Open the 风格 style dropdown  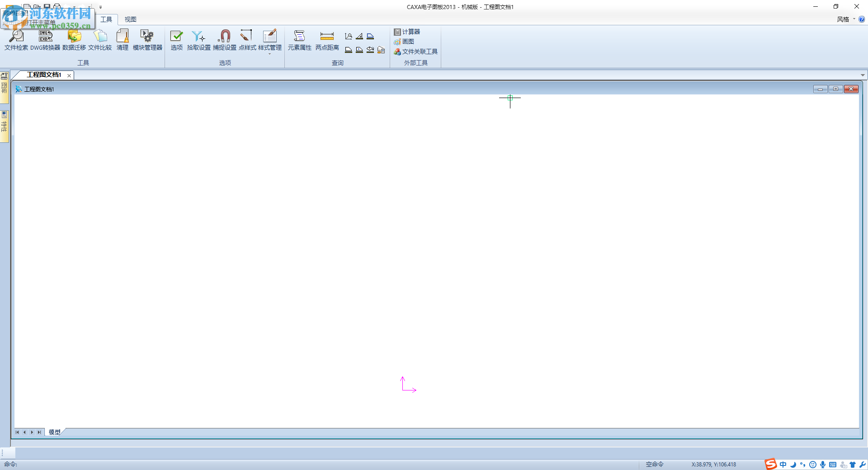click(845, 19)
